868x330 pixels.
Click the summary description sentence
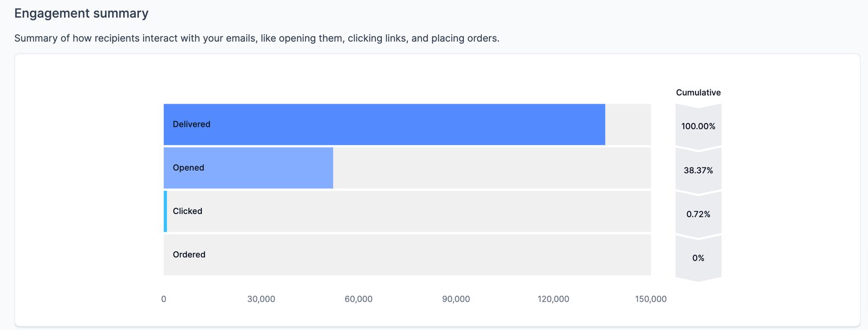coord(257,38)
